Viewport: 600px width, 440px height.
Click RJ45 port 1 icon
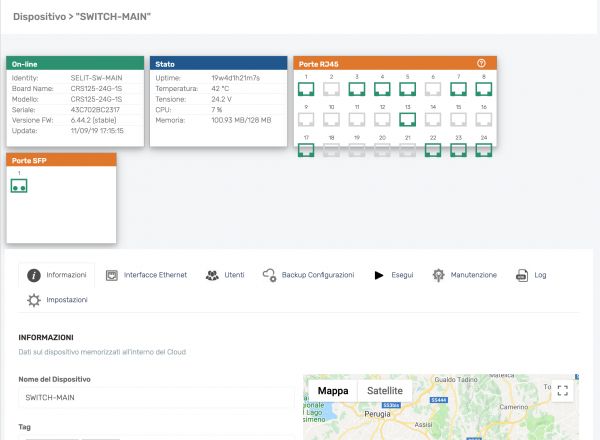pyautogui.click(x=306, y=89)
